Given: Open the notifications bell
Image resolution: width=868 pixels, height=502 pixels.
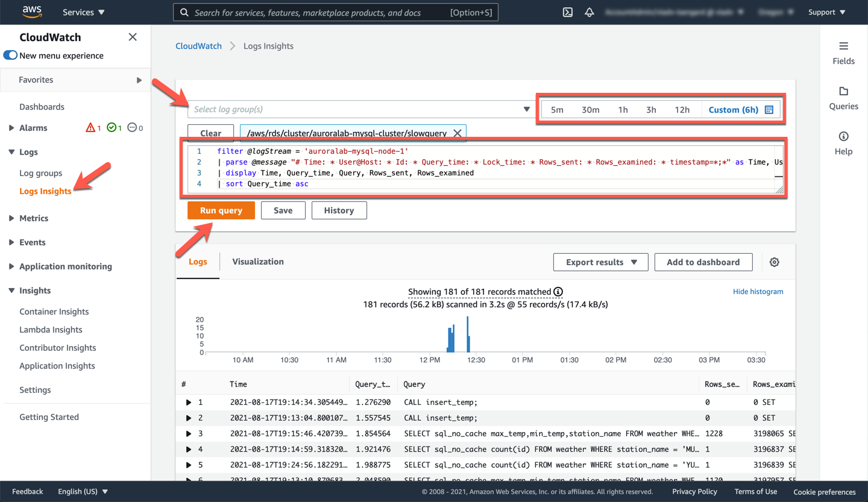Looking at the screenshot, I should pyautogui.click(x=590, y=12).
